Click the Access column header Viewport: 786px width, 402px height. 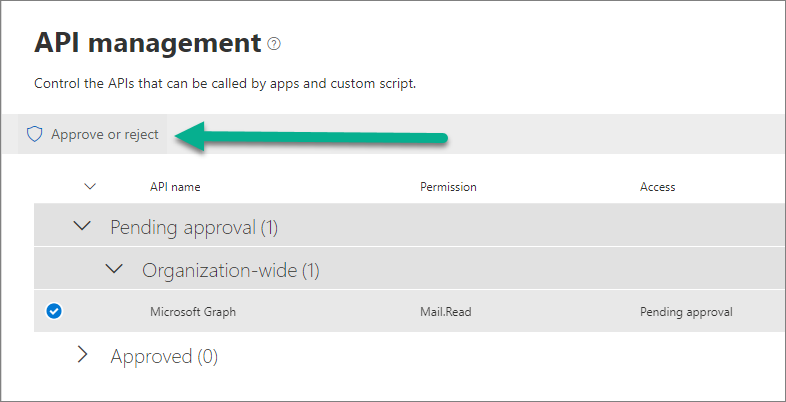coord(657,187)
